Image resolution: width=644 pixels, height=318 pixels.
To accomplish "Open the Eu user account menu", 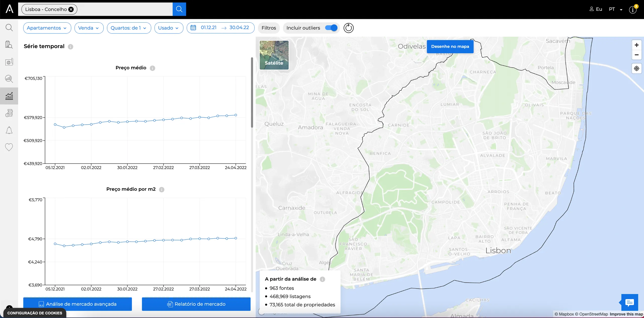I will click(595, 9).
